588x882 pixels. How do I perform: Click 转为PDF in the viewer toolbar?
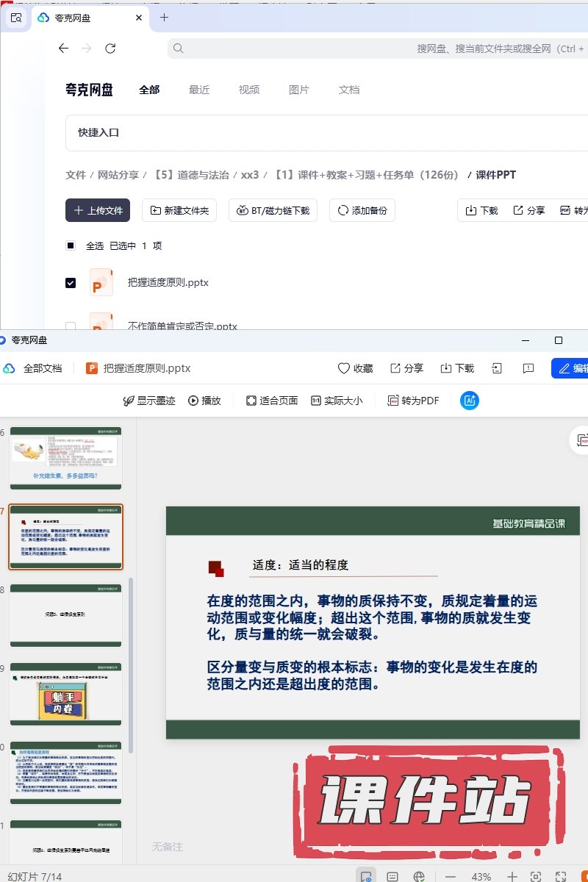click(413, 401)
